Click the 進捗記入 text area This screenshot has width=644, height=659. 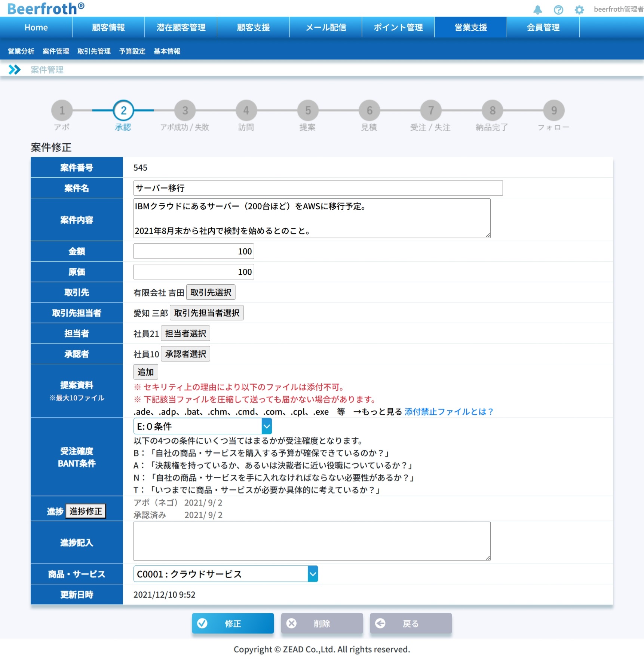tap(312, 541)
